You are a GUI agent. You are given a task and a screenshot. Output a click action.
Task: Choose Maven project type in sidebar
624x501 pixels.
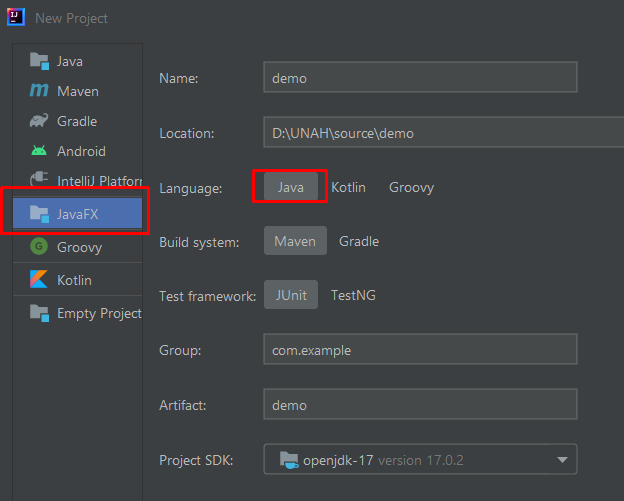(x=78, y=91)
